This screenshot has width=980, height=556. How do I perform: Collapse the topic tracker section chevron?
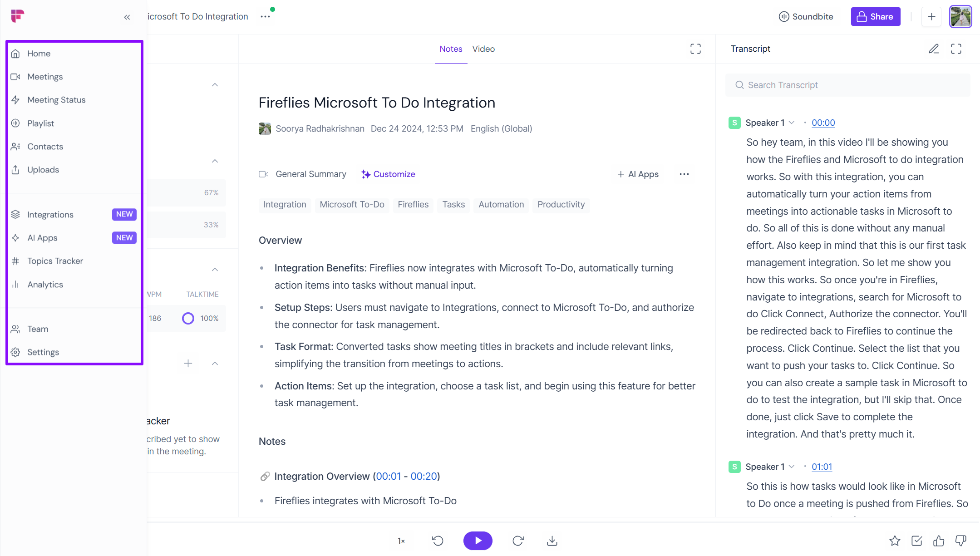point(215,364)
